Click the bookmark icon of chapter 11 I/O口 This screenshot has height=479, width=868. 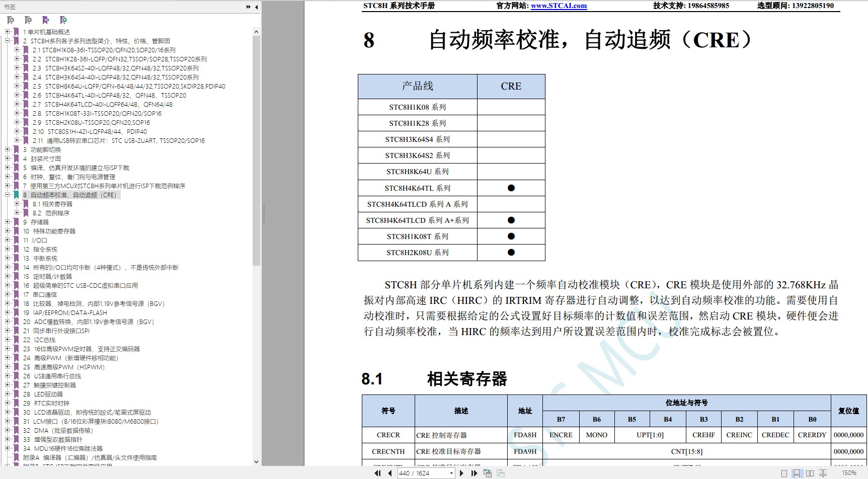[x=16, y=240]
